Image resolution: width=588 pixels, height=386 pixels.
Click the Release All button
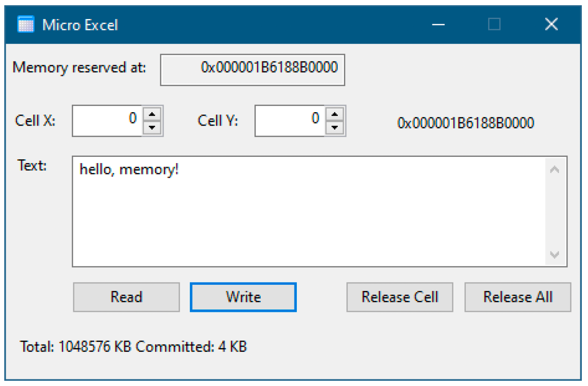[x=518, y=297]
